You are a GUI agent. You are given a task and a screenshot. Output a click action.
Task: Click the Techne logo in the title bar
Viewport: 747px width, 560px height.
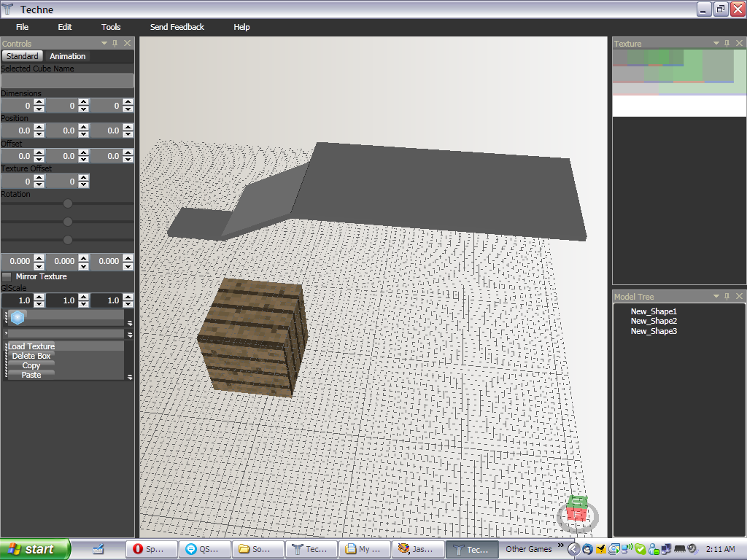8,9
